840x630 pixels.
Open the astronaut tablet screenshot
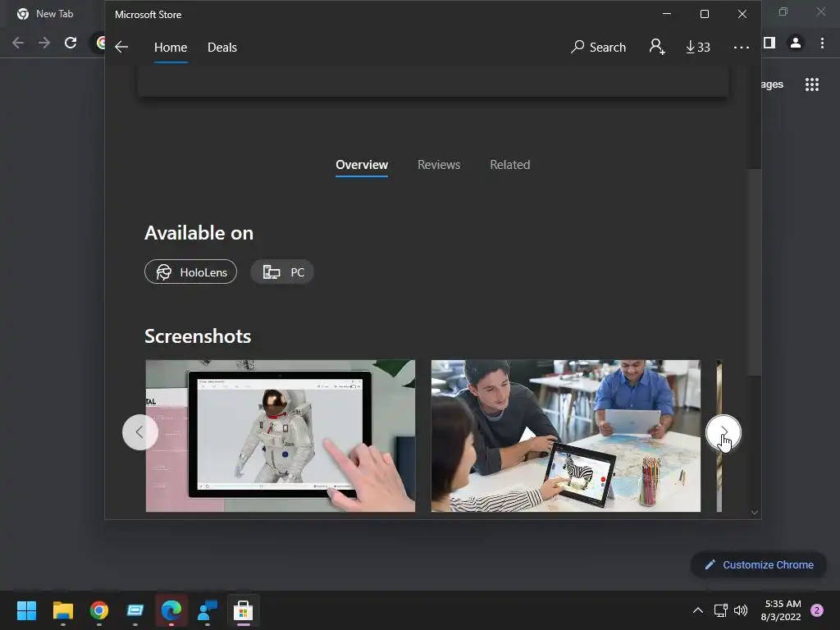tap(281, 436)
